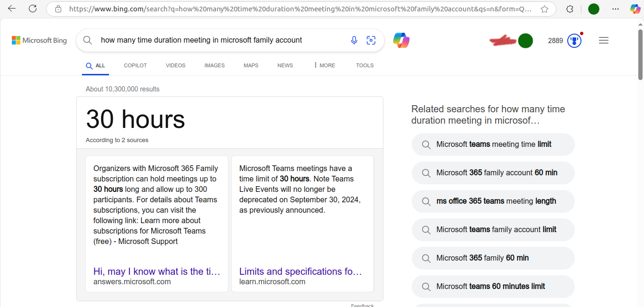View site info via the padlock icon
644x307 pixels.
click(x=58, y=9)
